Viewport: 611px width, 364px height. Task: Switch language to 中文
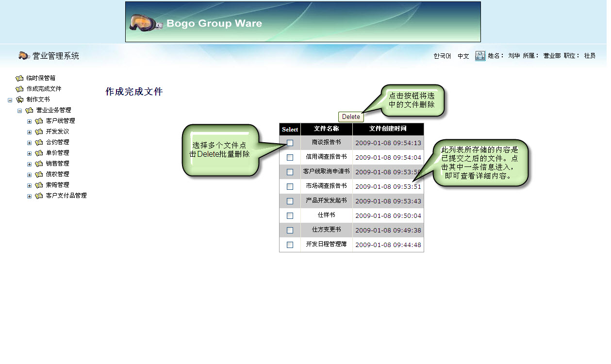coord(463,56)
